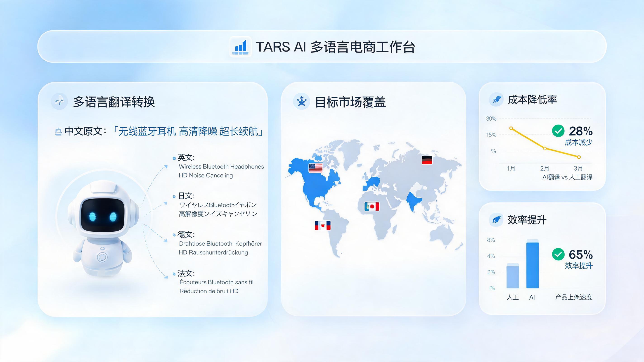Click the green checkmark next to 28%
The image size is (644, 362).
point(558,131)
